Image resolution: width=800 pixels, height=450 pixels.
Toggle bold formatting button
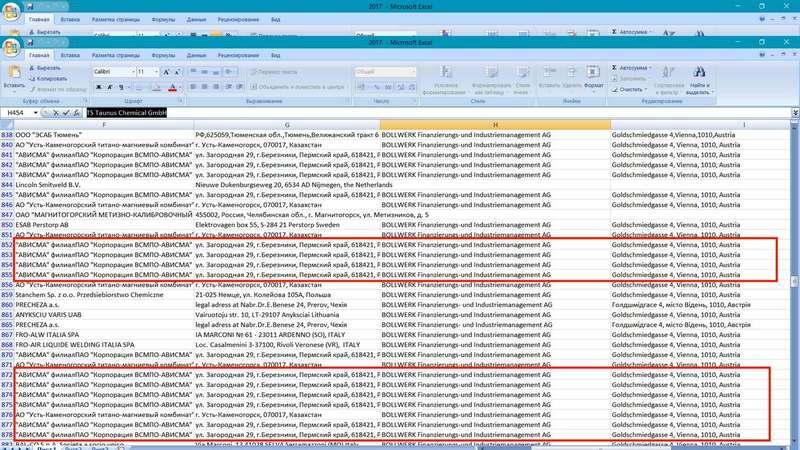[99, 88]
